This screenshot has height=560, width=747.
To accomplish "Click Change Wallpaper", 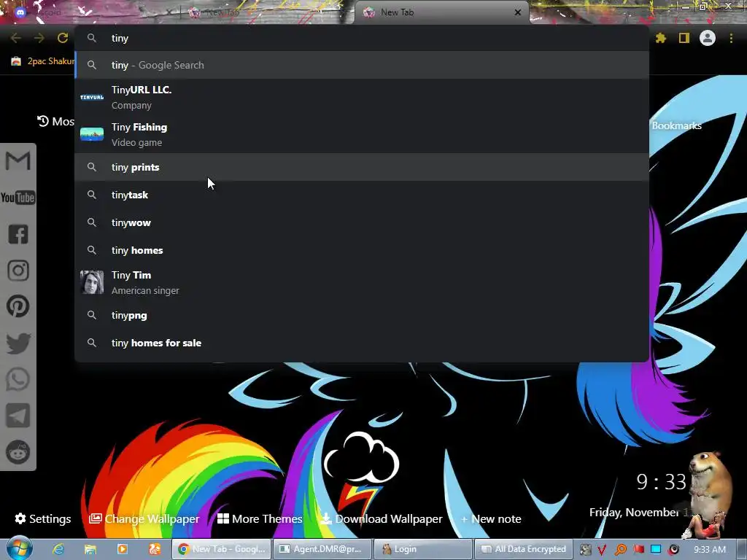I will click(x=144, y=518).
